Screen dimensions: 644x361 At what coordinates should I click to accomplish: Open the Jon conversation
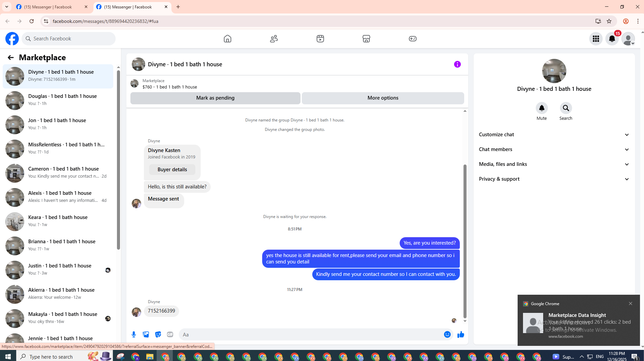coord(58,124)
